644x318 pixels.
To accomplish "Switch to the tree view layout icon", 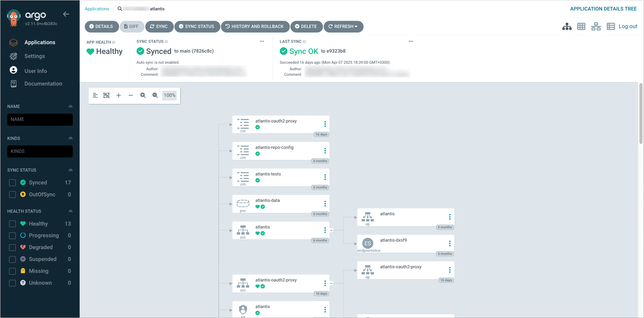I will pyautogui.click(x=567, y=26).
